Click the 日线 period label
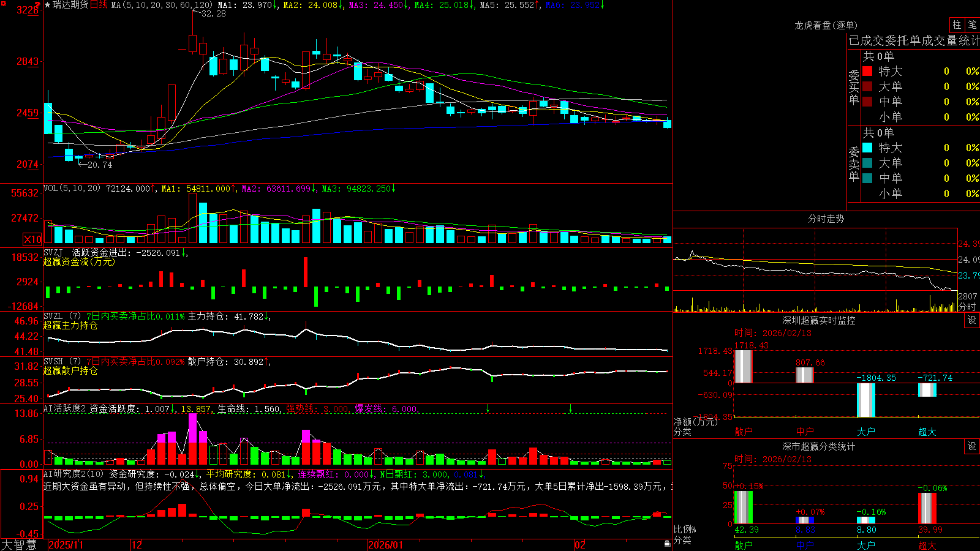 (x=99, y=5)
